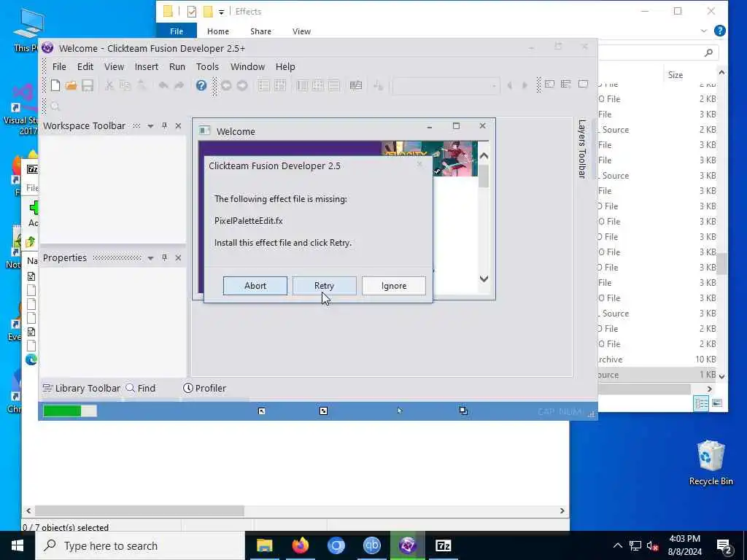Click the magnifier zoom icon below toolbar
The image size is (747, 560).
tap(55, 106)
